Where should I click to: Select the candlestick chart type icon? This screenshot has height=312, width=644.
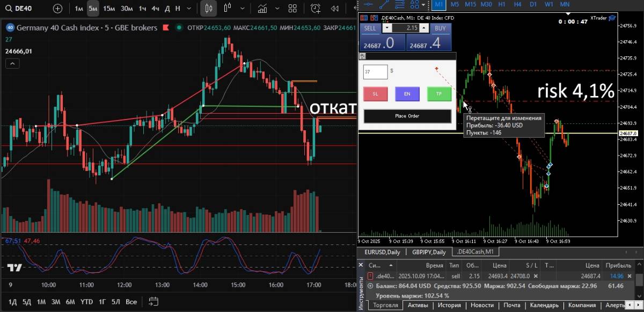tap(209, 9)
